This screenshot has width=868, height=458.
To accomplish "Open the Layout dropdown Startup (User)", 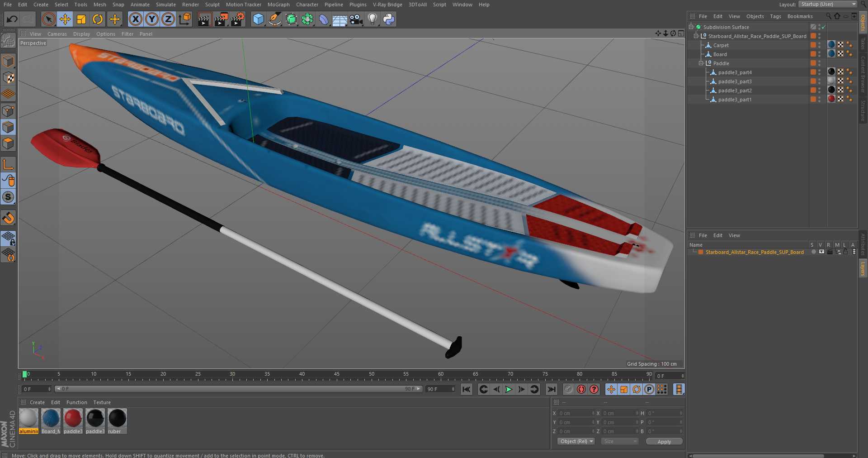I will tap(828, 4).
